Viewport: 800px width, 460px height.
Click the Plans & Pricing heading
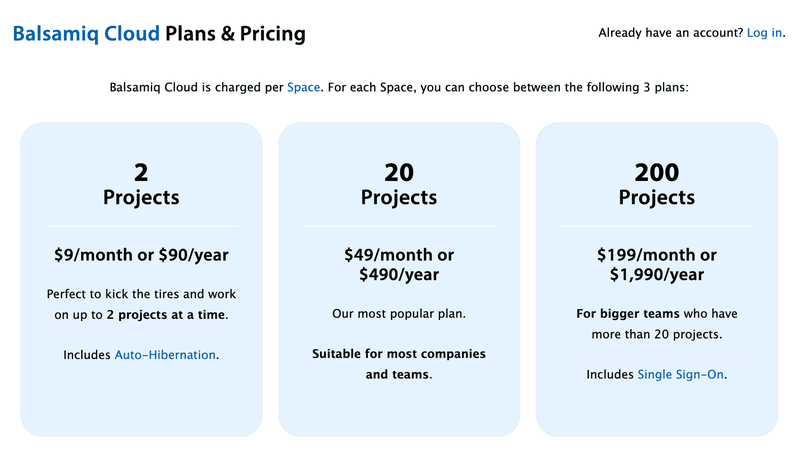pyautogui.click(x=235, y=34)
